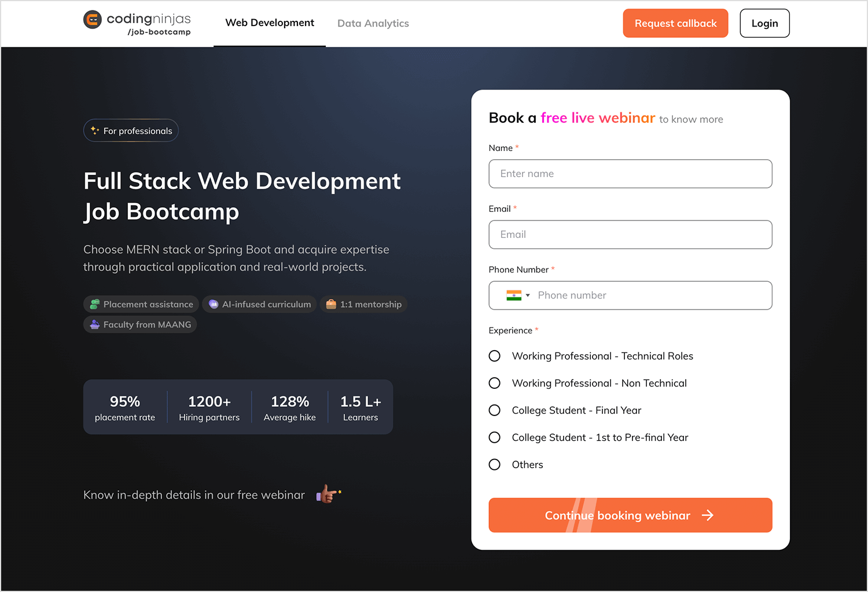Switch to the Data Analytics tab
The image size is (868, 592).
[373, 24]
